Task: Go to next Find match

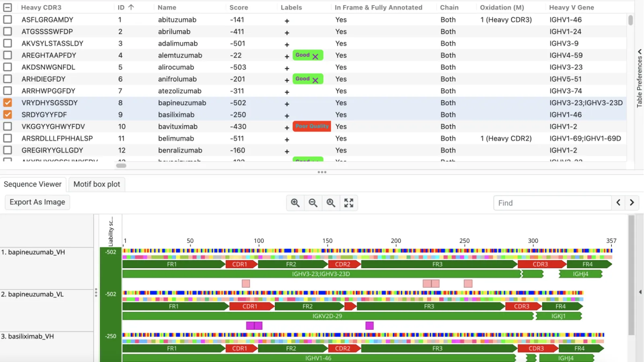Action: [632, 203]
